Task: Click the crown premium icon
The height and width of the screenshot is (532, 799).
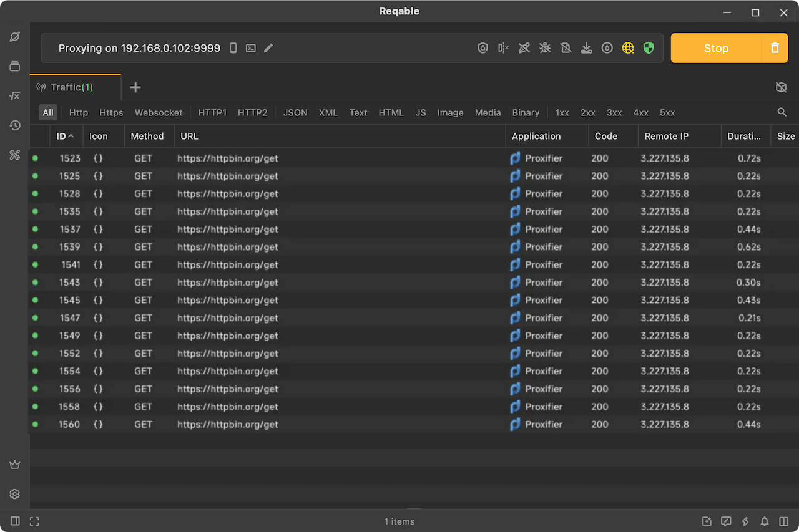Action: pos(15,465)
